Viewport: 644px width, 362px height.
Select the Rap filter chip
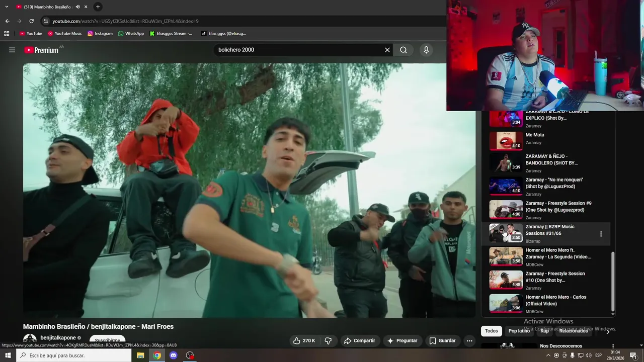coord(544,331)
